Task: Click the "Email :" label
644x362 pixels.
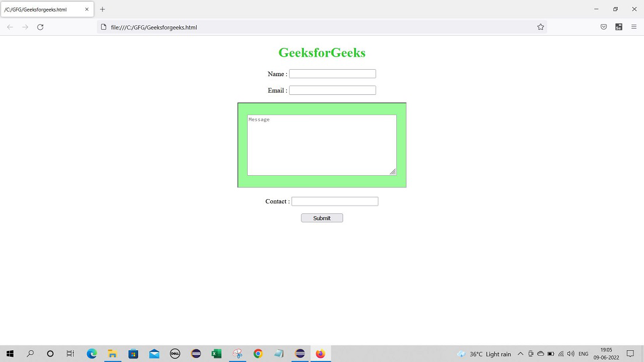Action: (278, 90)
